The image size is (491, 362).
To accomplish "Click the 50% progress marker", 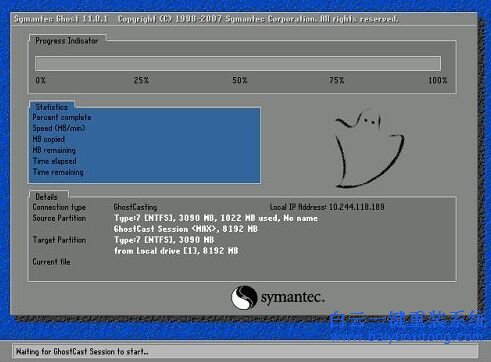I will coord(240,80).
